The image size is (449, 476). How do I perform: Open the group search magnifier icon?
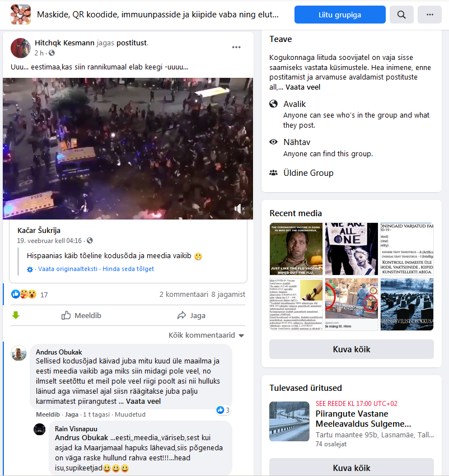click(401, 15)
